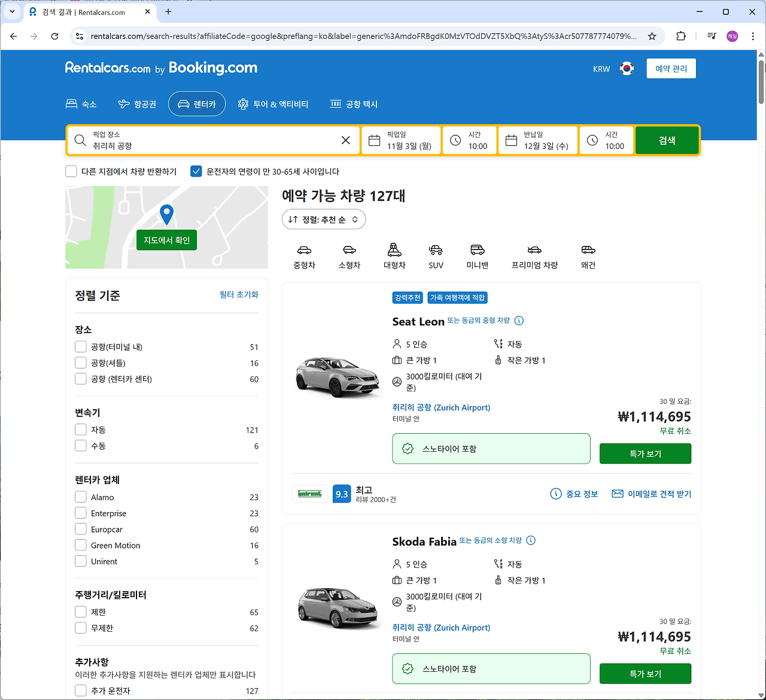Click 특가 보기 for Seat Leon
Viewport: 766px width, 700px height.
click(x=645, y=454)
